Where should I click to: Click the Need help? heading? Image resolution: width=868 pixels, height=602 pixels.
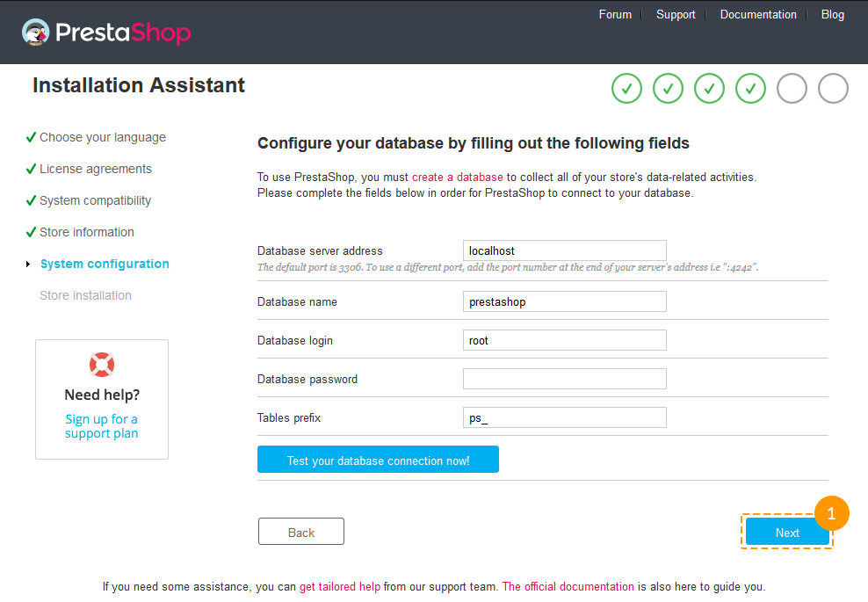102,395
